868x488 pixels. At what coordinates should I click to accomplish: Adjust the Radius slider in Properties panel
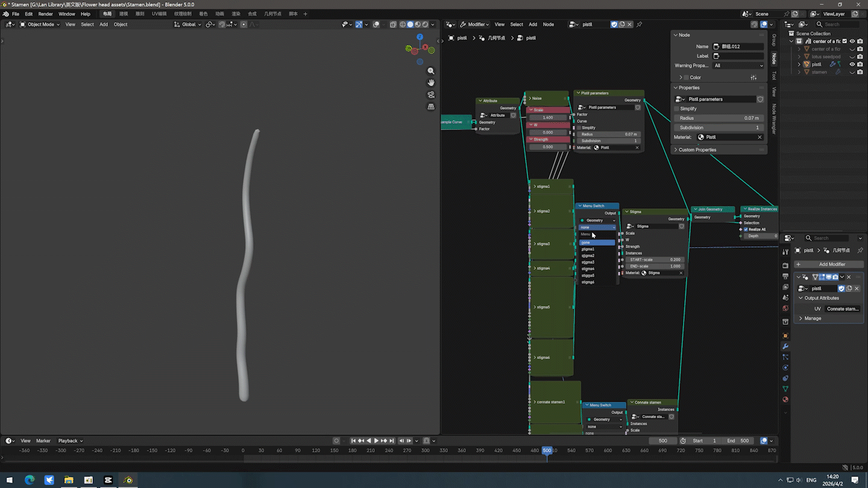pyautogui.click(x=717, y=118)
